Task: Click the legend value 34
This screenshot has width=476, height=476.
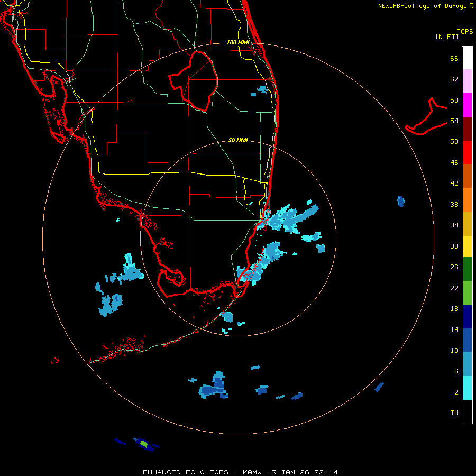Action: [x=454, y=225]
